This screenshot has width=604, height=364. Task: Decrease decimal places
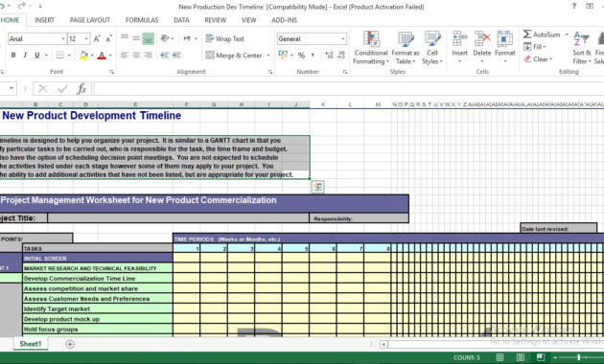(x=341, y=56)
